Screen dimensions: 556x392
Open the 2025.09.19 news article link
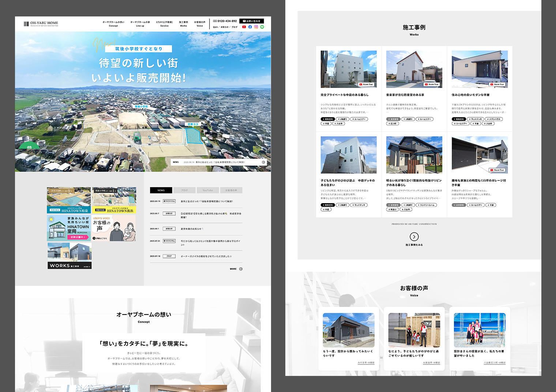pos(207,201)
